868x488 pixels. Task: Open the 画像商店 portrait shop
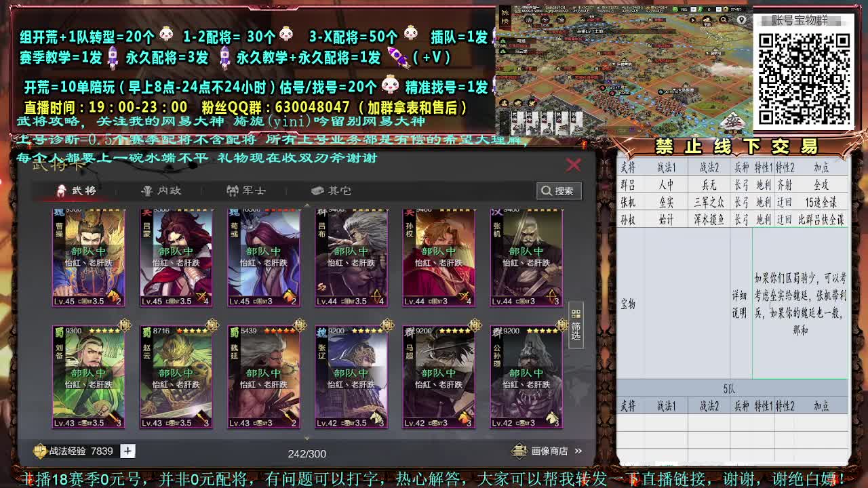click(547, 451)
